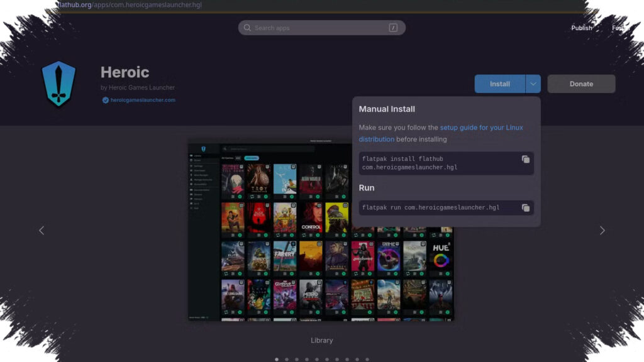Image resolution: width=644 pixels, height=362 pixels.
Task: Click the blue Install button
Action: coord(500,84)
